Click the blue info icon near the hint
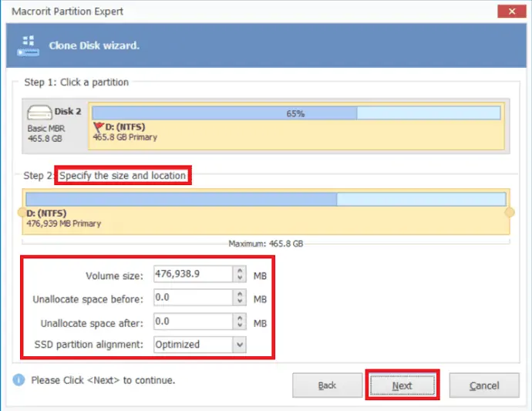 (19, 380)
